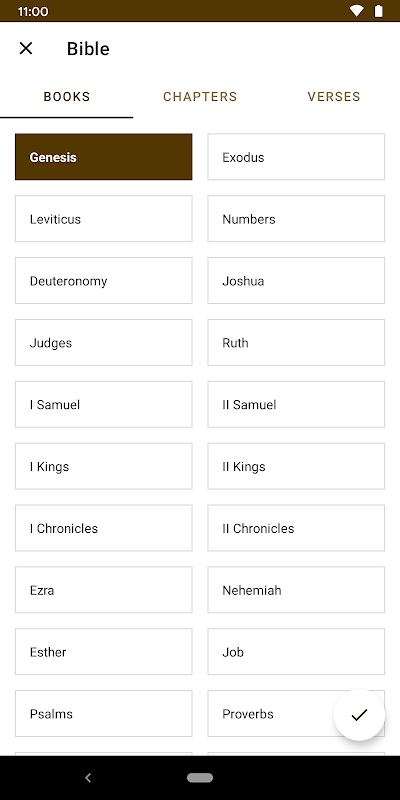This screenshot has width=400, height=800.
Task: Choose the book of Psalms
Action: point(104,713)
